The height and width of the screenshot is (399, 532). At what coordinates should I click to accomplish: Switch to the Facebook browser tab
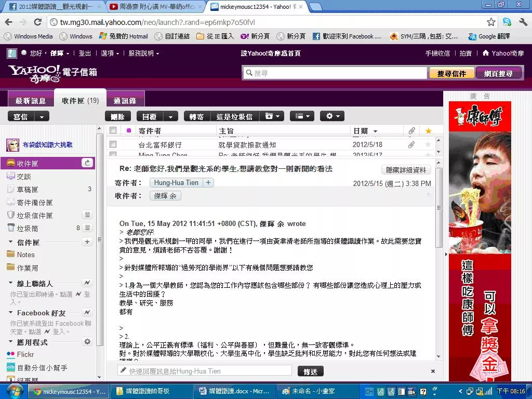[54, 6]
